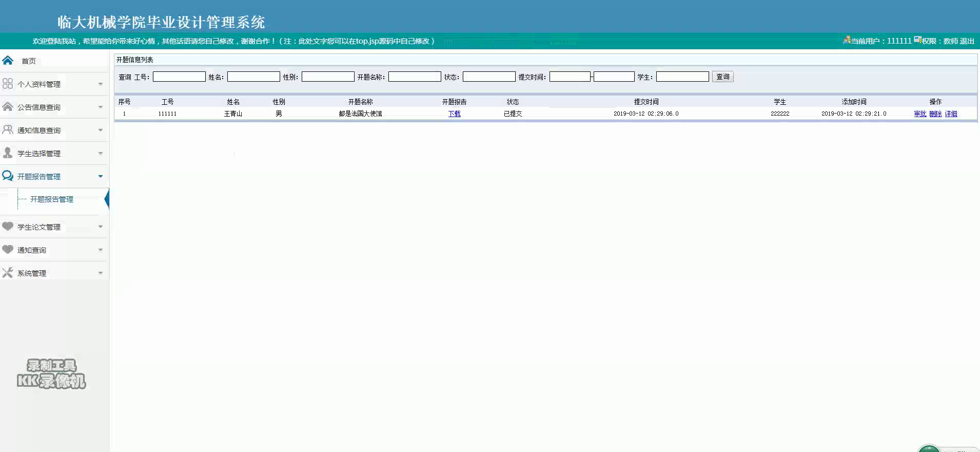This screenshot has width=980, height=452.
Task: Click the user icon beside 学生选择管理
Action: (x=8, y=153)
